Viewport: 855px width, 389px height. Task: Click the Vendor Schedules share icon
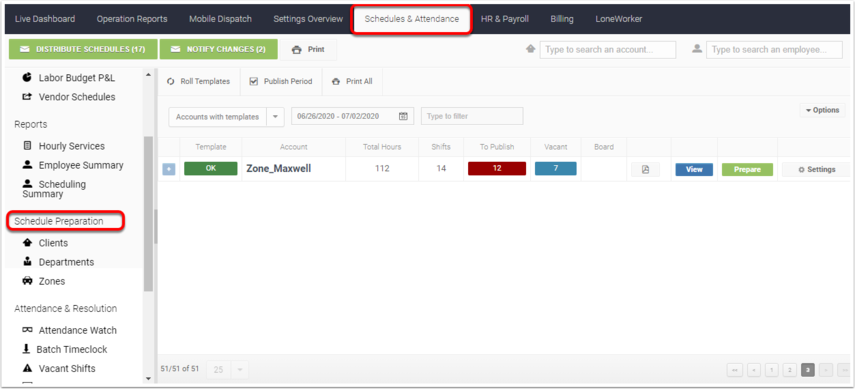click(x=27, y=97)
